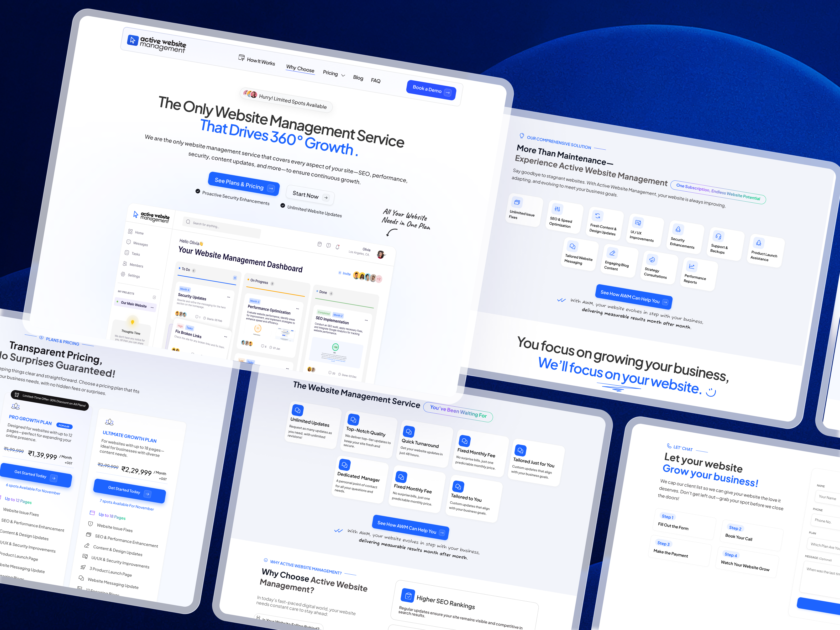Click the Higher SEO Rankings icon
840x630 pixels.
tap(408, 595)
